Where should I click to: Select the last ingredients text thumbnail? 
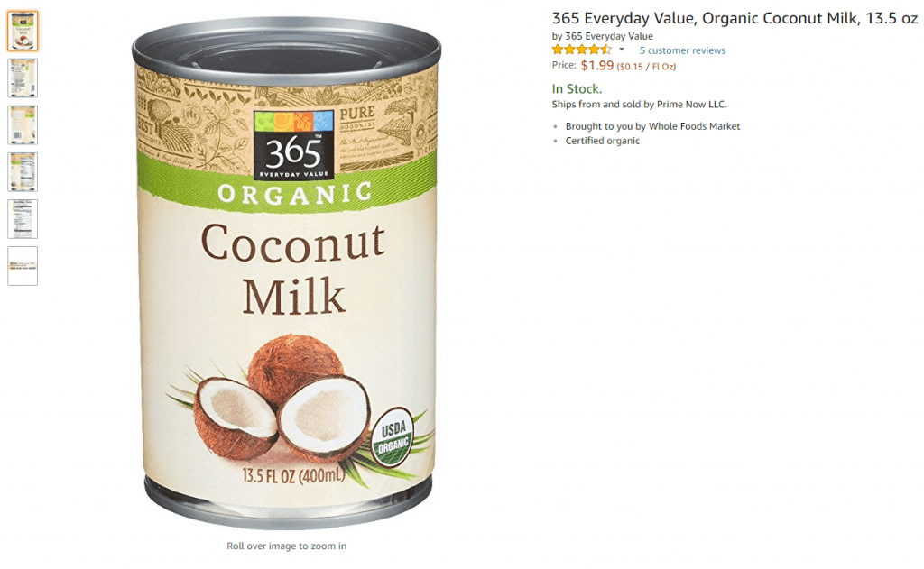click(23, 266)
